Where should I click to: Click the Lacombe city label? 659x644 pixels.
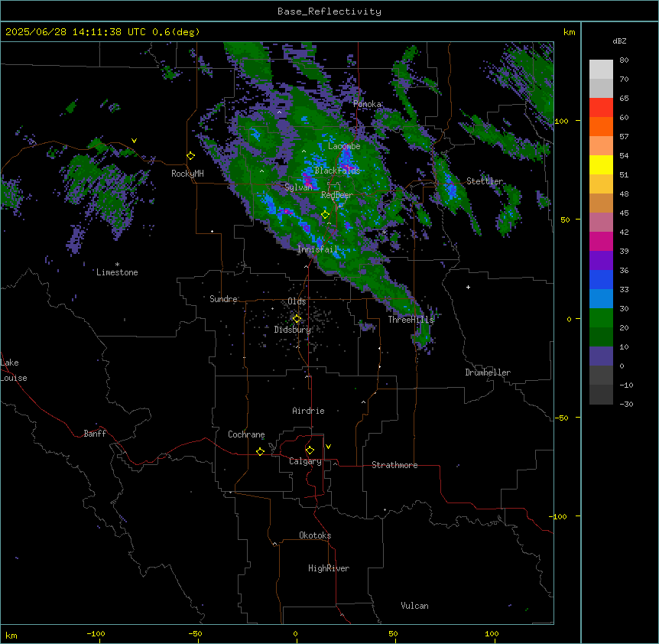click(x=344, y=146)
